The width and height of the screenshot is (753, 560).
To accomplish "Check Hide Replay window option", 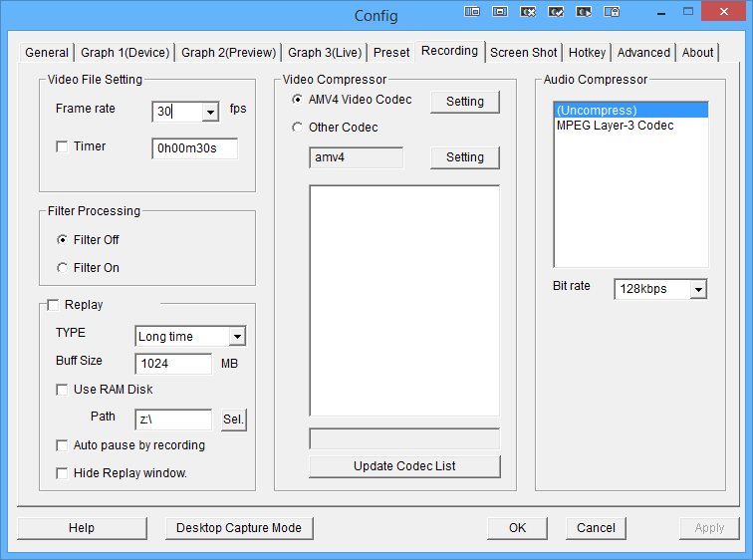I will coord(62,473).
